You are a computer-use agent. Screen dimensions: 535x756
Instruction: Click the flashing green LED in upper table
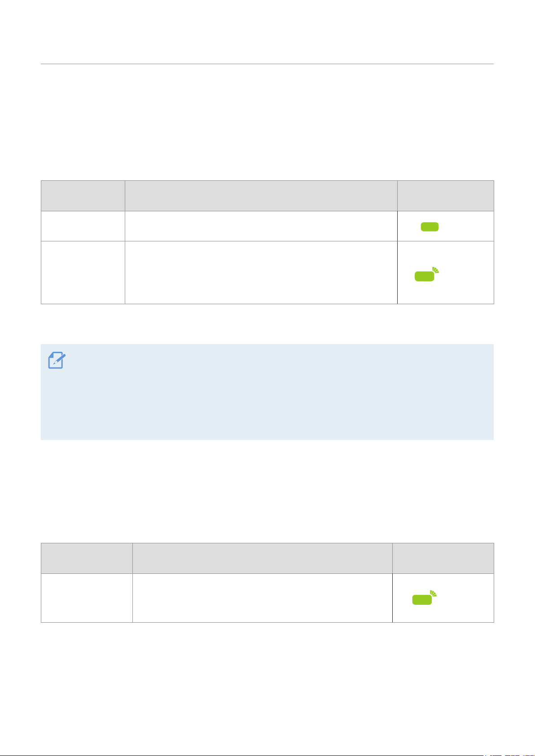427,274
